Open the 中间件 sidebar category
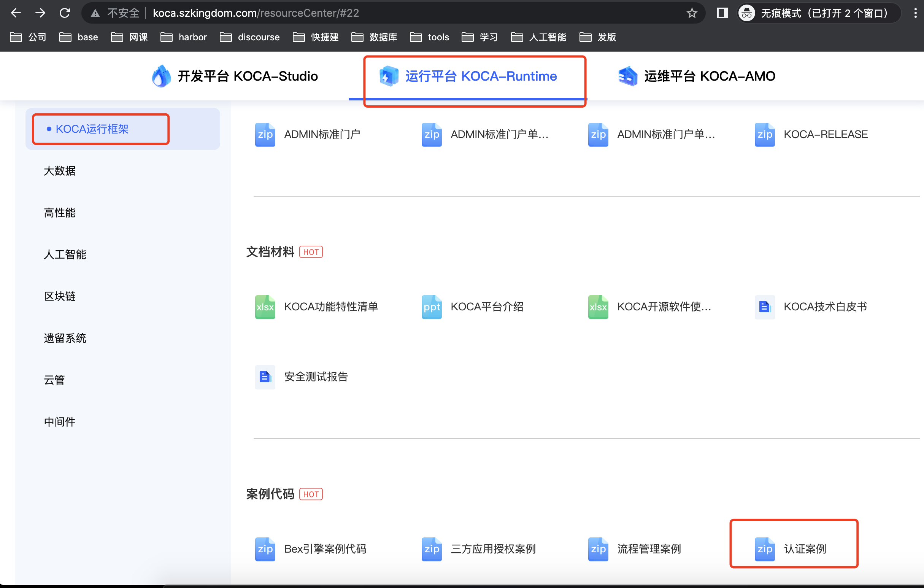Image resolution: width=924 pixels, height=588 pixels. (x=59, y=422)
